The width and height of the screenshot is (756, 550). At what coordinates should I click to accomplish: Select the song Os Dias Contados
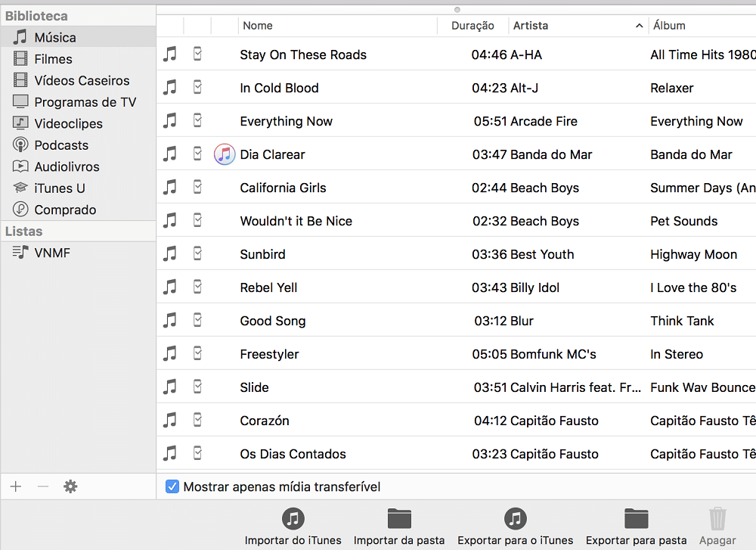click(293, 454)
